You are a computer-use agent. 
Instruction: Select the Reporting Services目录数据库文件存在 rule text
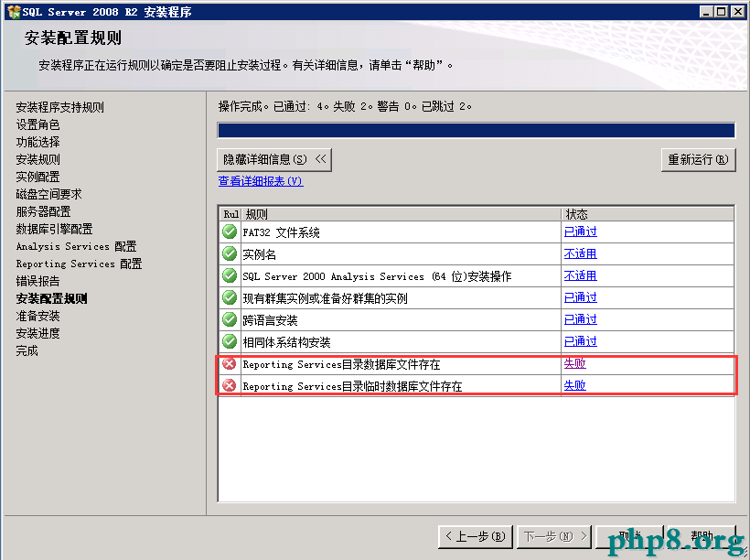click(341, 364)
